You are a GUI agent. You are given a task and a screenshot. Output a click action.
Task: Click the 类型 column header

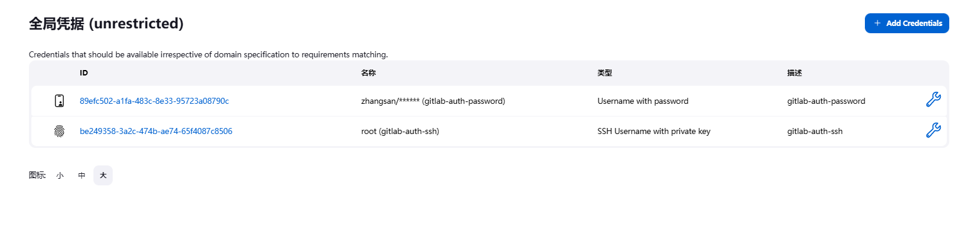pyautogui.click(x=605, y=73)
